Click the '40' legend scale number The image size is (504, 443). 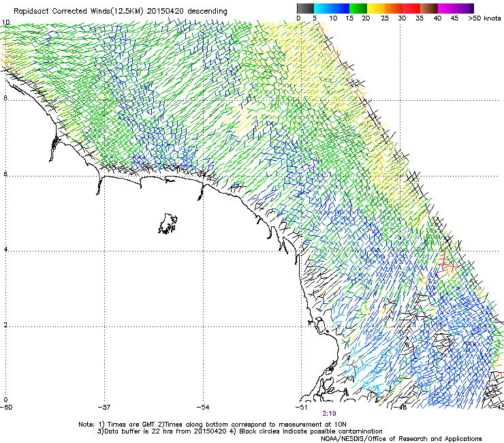coord(437,18)
